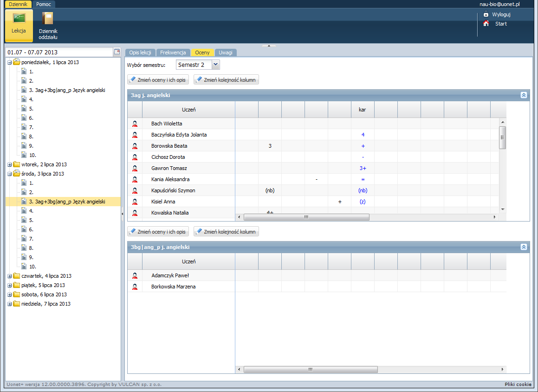Collapse the 3ag j. angielski panel
Viewport: 538px width, 392px height.
[524, 95]
